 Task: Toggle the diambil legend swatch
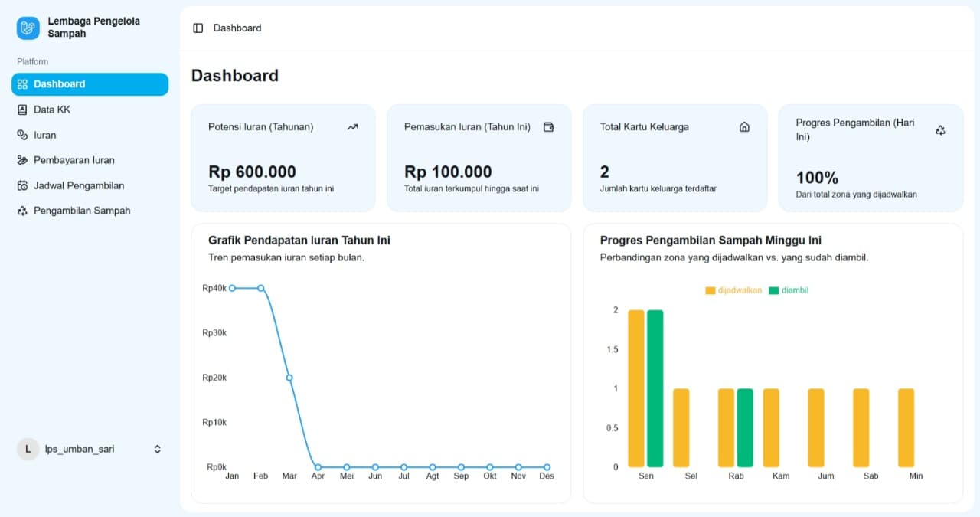[774, 290]
